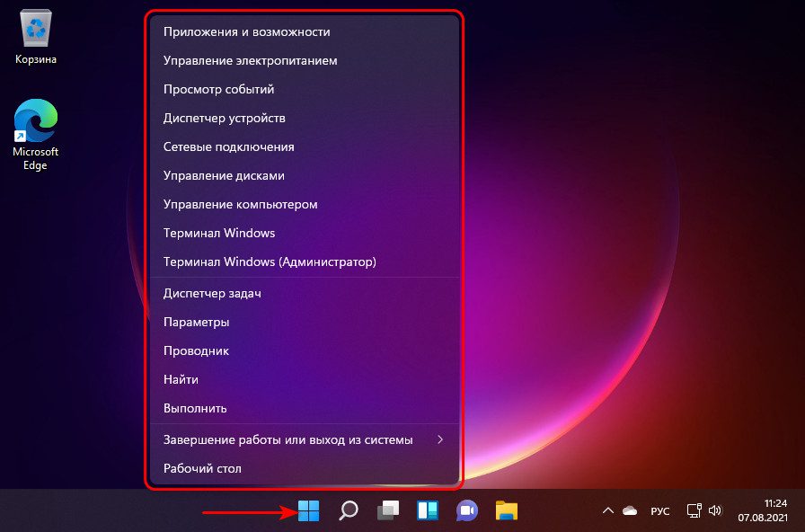Open Диспетчер задач from the menu
The width and height of the screenshot is (805, 532).
click(305, 293)
